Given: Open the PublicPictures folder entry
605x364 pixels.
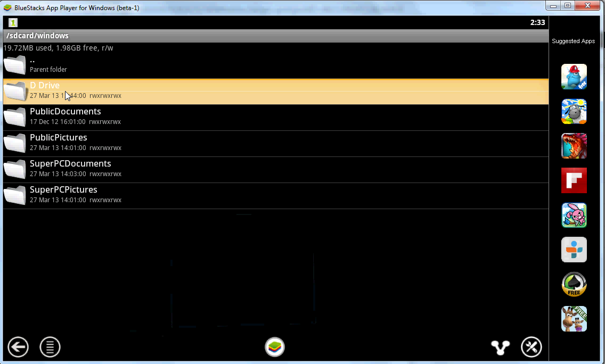Looking at the screenshot, I should point(276,144).
